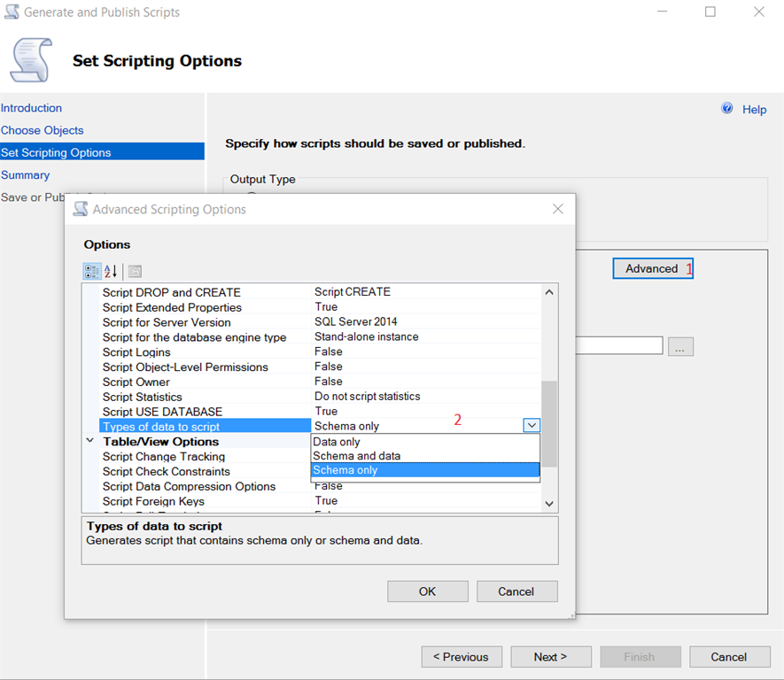Click the Help question mark icon
The height and width of the screenshot is (680, 784).
(x=727, y=108)
